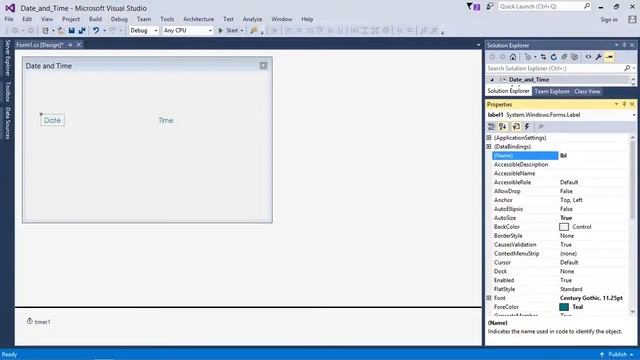Click the Save All icon
Screen dimensions: 640x360
(82, 31)
